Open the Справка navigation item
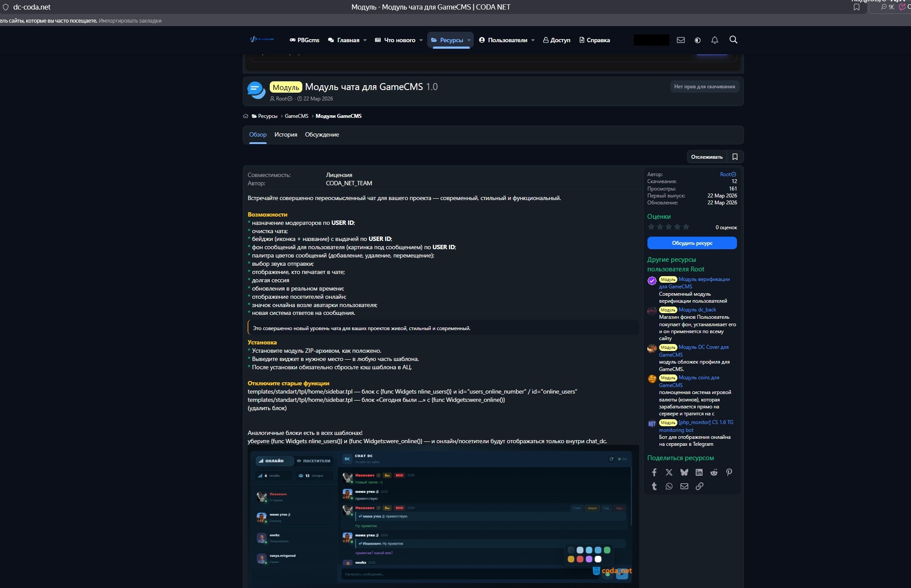 click(595, 40)
